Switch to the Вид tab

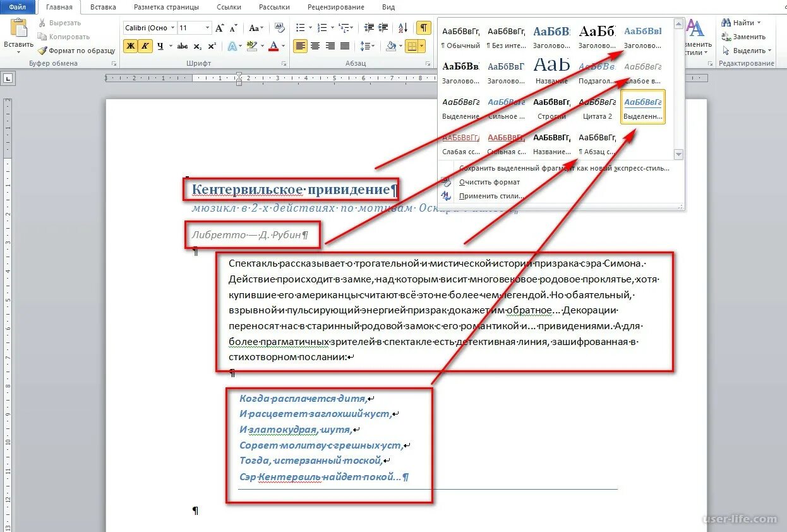point(388,8)
